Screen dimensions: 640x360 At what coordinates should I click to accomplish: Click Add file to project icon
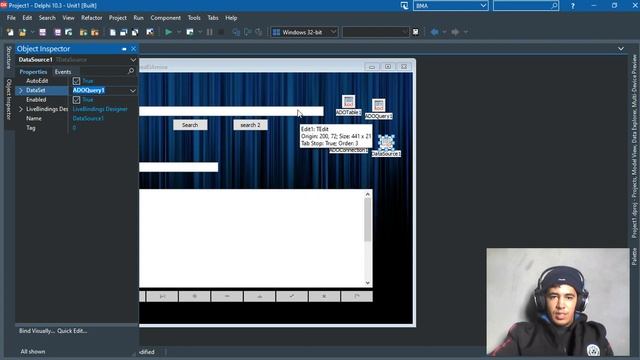pyautogui.click(x=83, y=32)
